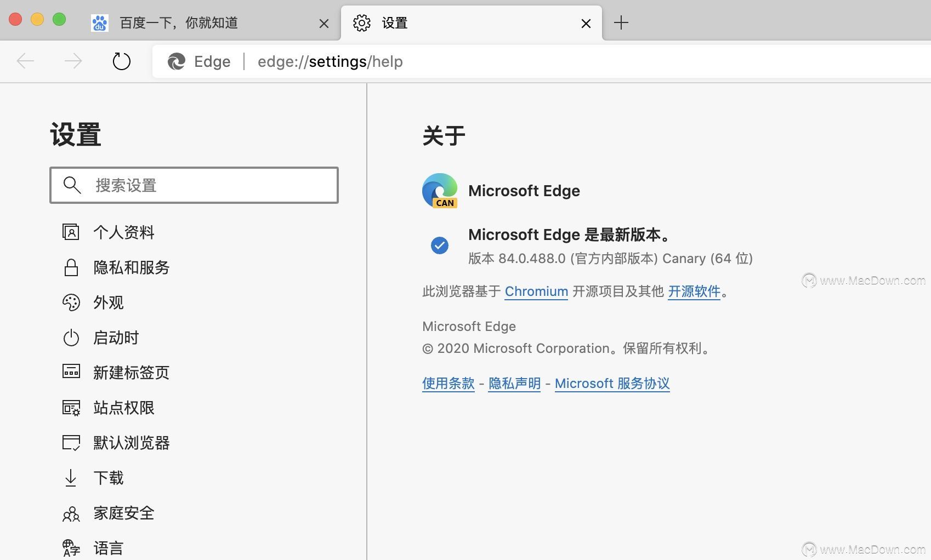Click the 设置 sidebar heading
The width and height of the screenshot is (931, 560).
pos(76,135)
